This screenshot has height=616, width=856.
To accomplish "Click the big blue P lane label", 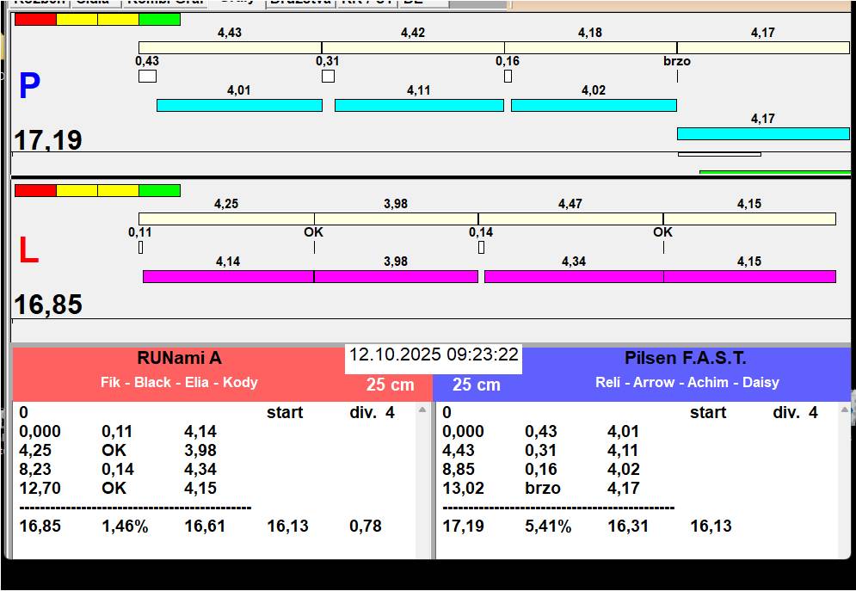I will point(29,86).
